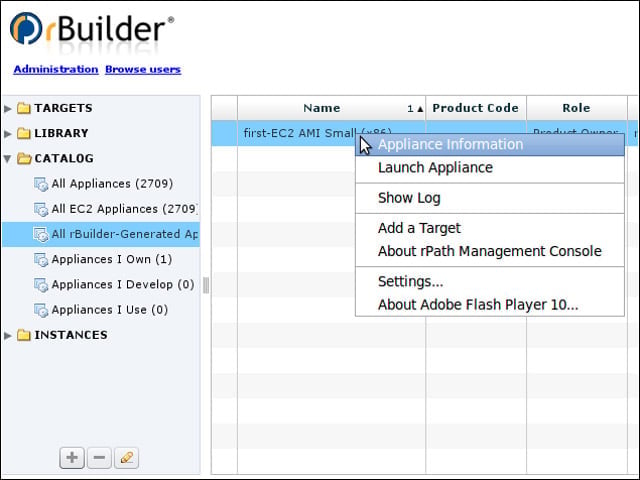Select Appliances I Use (0)

coord(110,310)
